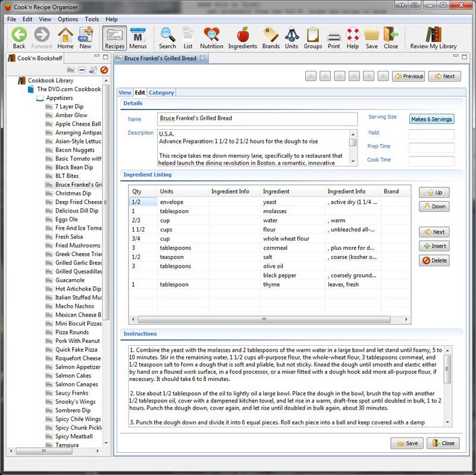The width and height of the screenshot is (476, 475).
Task: Go Back using the green arrow
Action: click(x=19, y=38)
